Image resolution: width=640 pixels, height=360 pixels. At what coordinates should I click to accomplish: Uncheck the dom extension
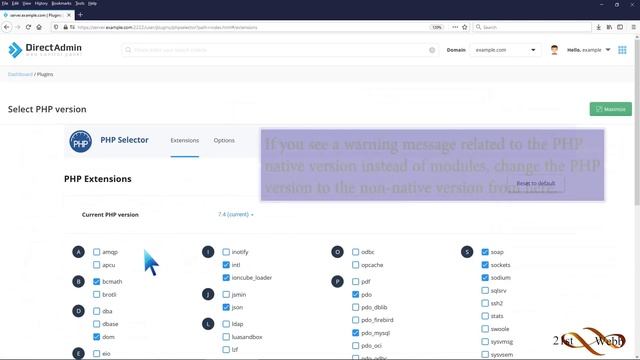point(96,337)
